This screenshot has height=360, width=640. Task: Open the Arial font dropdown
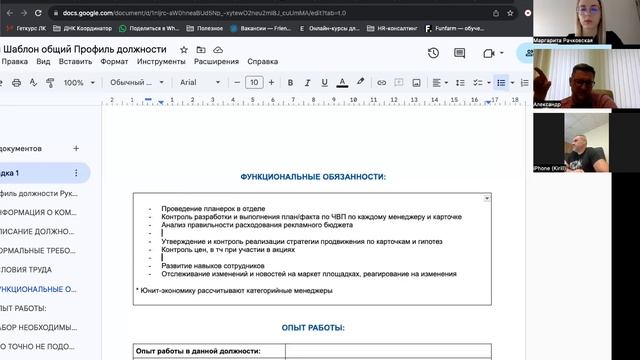point(200,83)
